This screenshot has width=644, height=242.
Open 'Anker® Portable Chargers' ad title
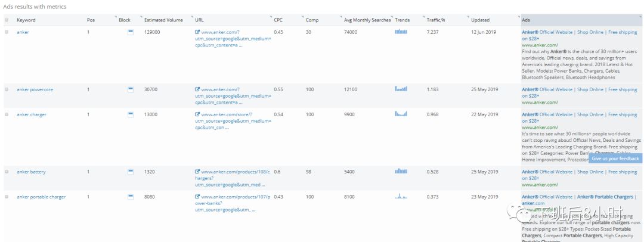[580, 200]
